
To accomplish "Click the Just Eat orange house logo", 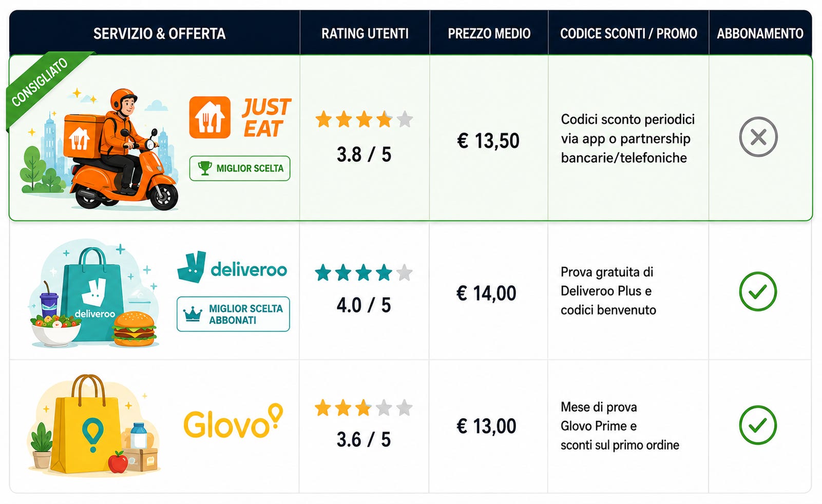I will [x=209, y=118].
